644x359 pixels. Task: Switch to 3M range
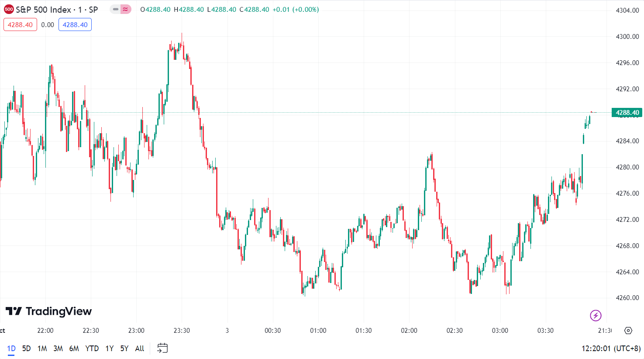(x=58, y=349)
